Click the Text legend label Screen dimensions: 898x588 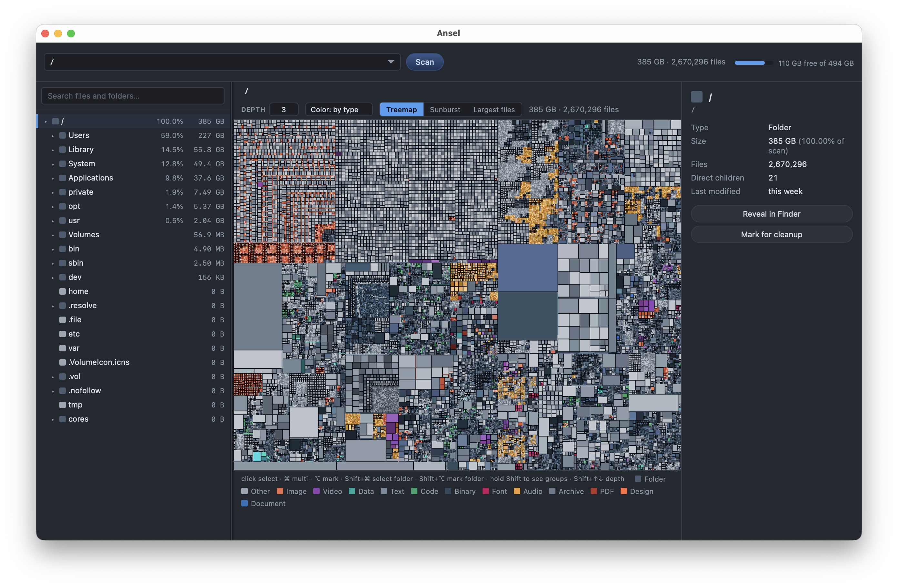pos(397,491)
